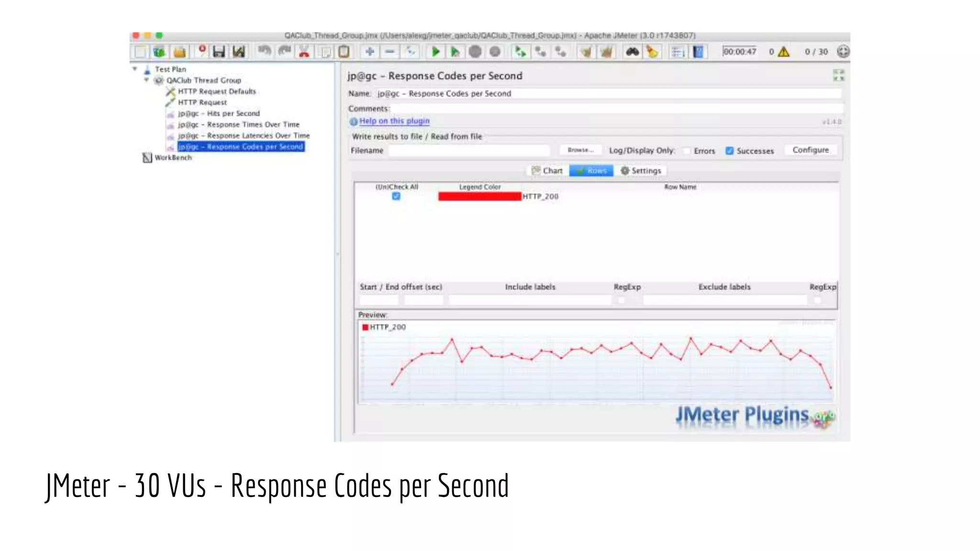Click the red HTTP_200 legend color swatch

pyautogui.click(x=479, y=196)
